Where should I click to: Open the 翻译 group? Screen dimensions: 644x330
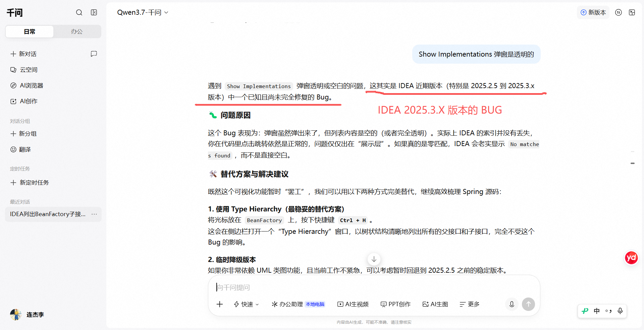(20, 149)
